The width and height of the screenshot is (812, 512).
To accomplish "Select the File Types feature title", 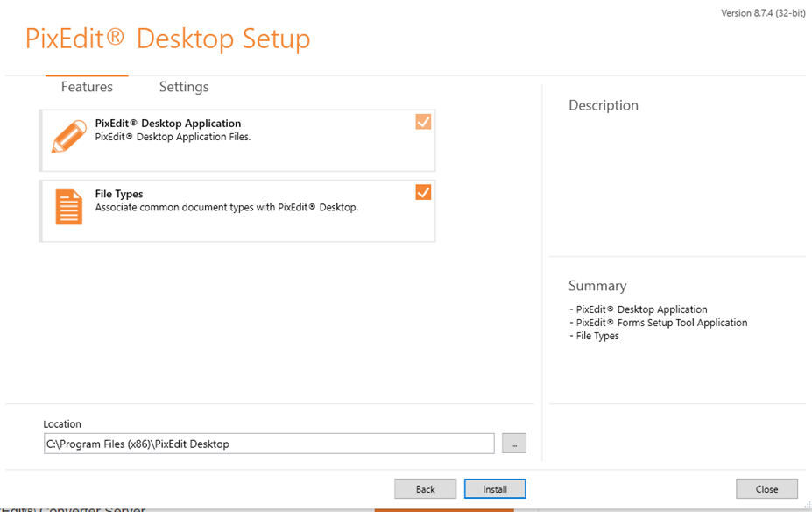I will click(x=119, y=194).
